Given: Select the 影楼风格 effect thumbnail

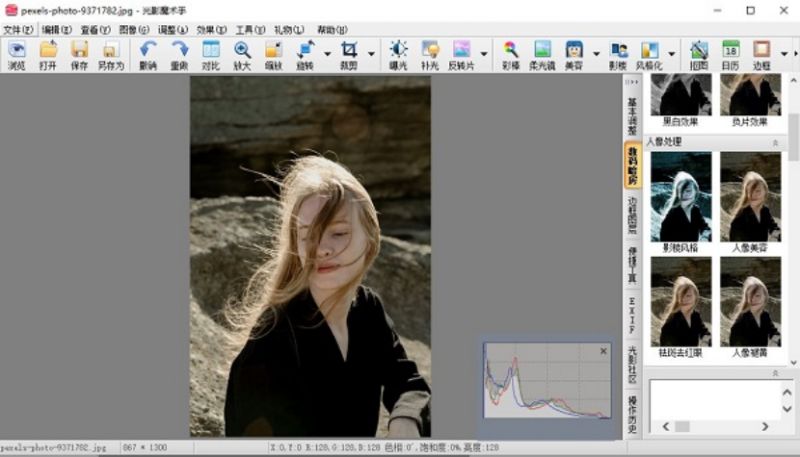Looking at the screenshot, I should click(681, 197).
